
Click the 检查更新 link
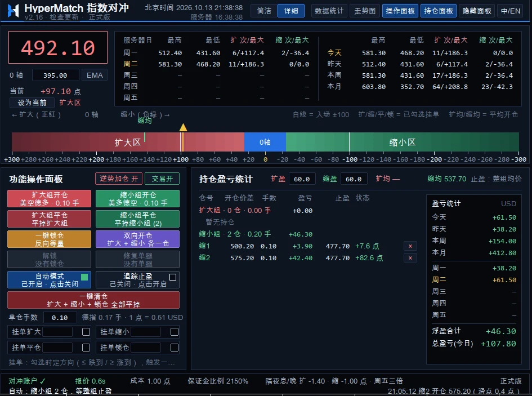(64, 17)
